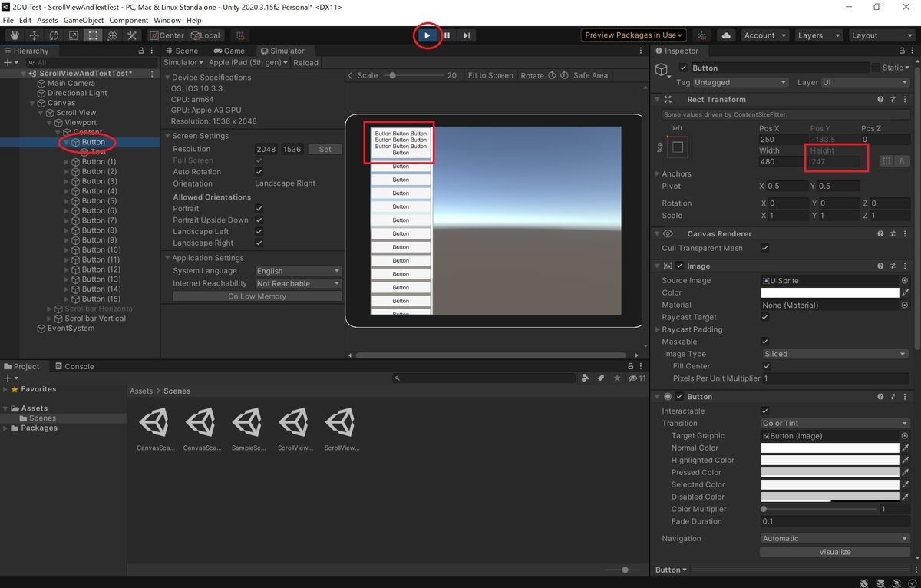
Task: Open Navigation Automatic dropdown
Action: (835, 539)
